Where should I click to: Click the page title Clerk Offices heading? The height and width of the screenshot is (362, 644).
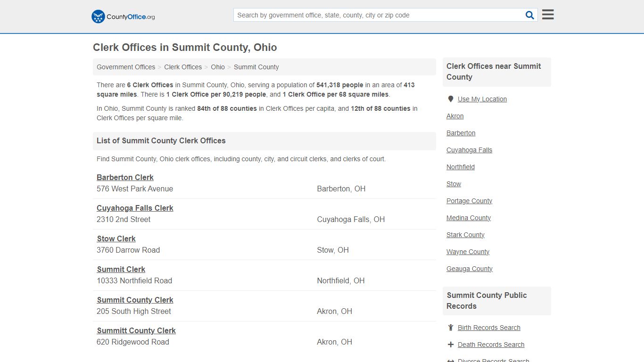coord(185,48)
